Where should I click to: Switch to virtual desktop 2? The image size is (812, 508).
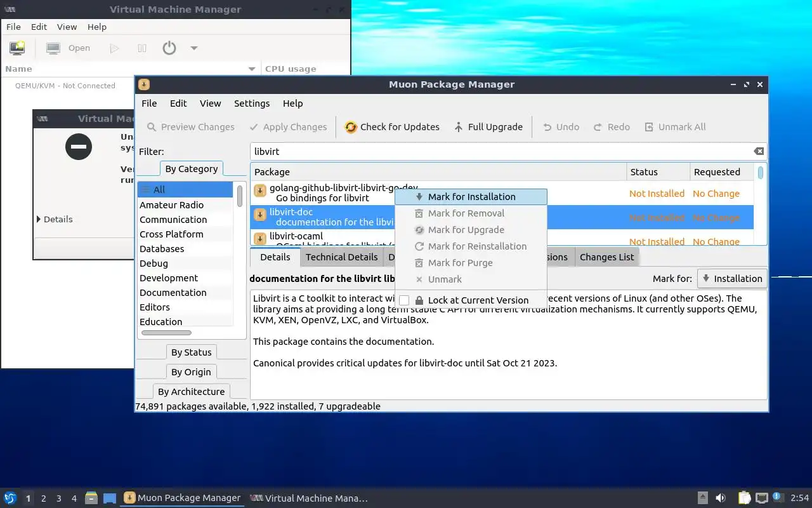[x=44, y=498]
